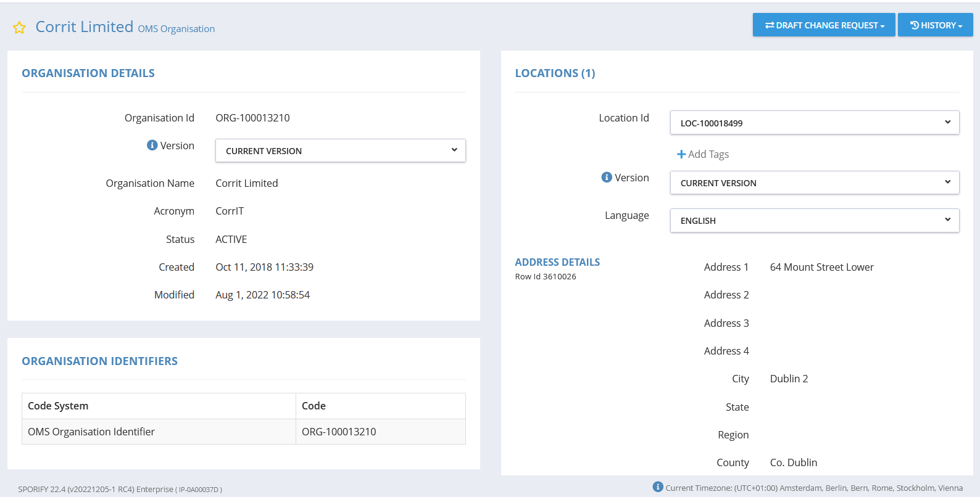The width and height of the screenshot is (980, 497).
Task: Click the plus icon for Add Tags
Action: click(681, 154)
